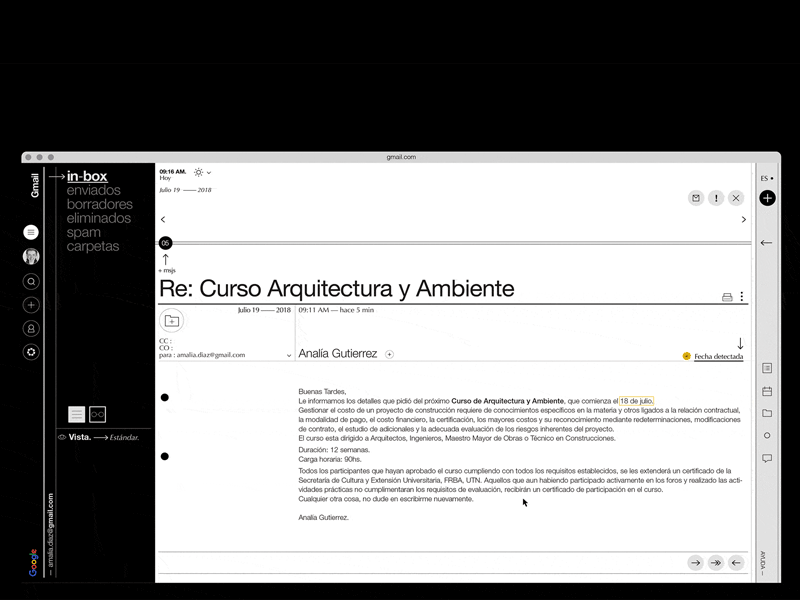
Task: Compose with the black plus button
Action: [767, 198]
